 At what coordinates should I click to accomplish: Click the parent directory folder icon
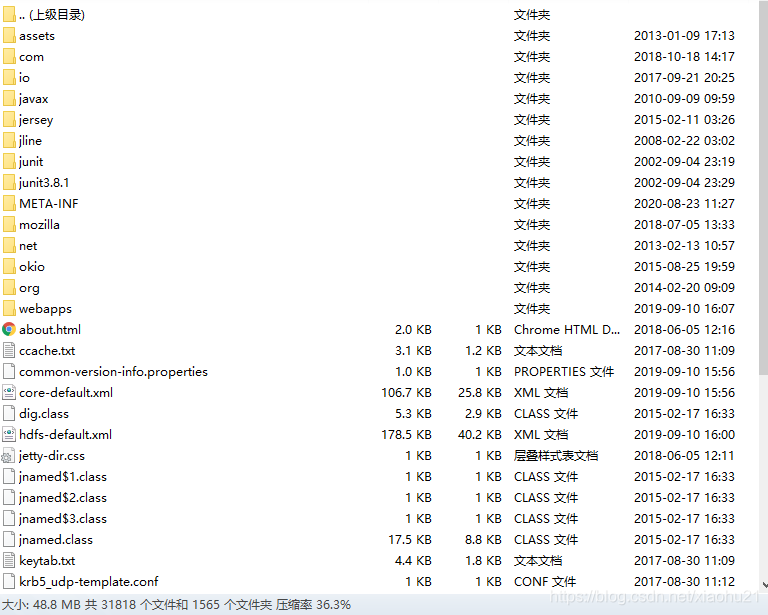(9, 15)
